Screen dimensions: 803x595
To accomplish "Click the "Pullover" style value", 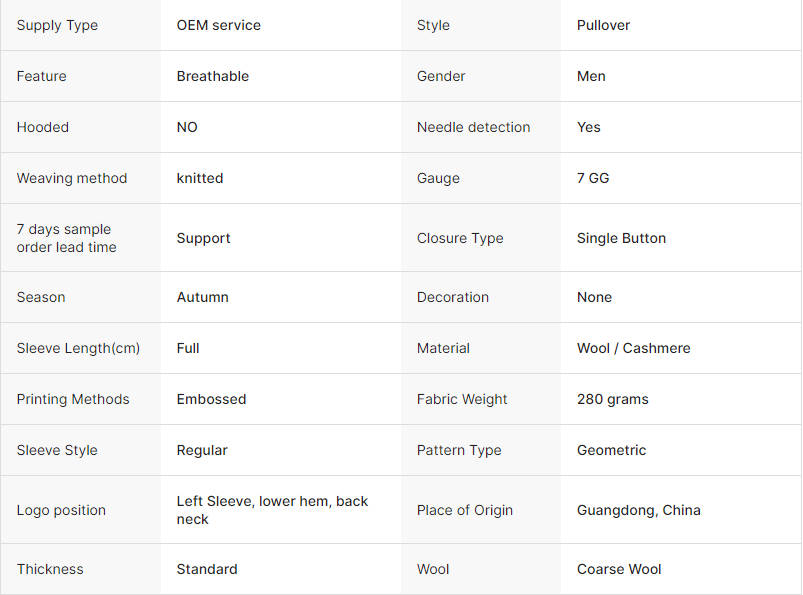I will (603, 25).
